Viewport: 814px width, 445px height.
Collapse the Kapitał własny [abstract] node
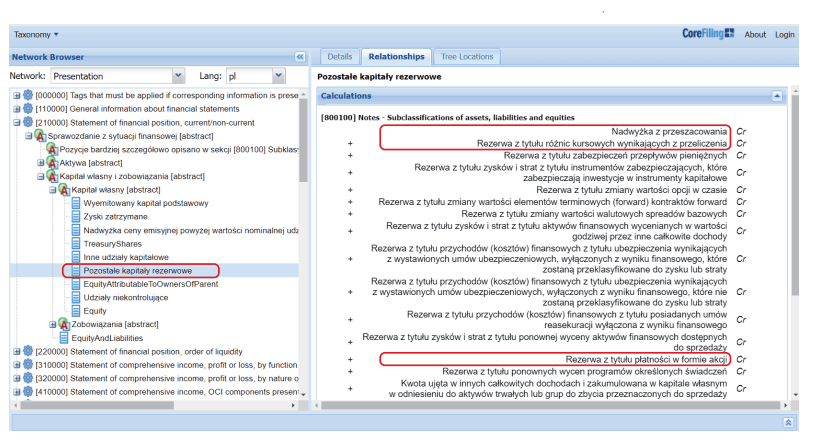pyautogui.click(x=52, y=190)
